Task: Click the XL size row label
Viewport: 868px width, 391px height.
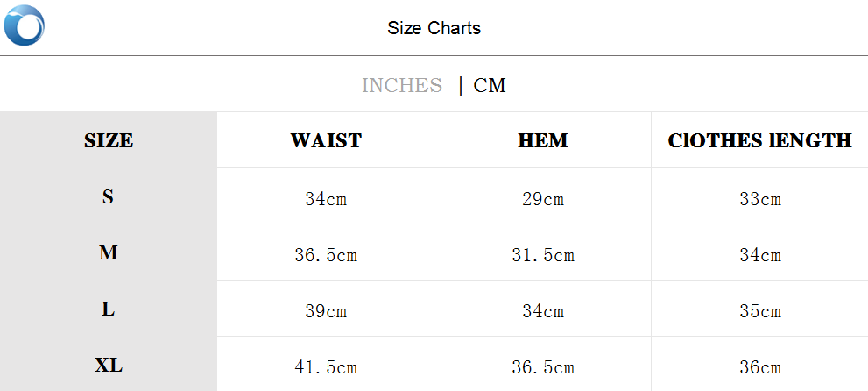Action: (109, 366)
